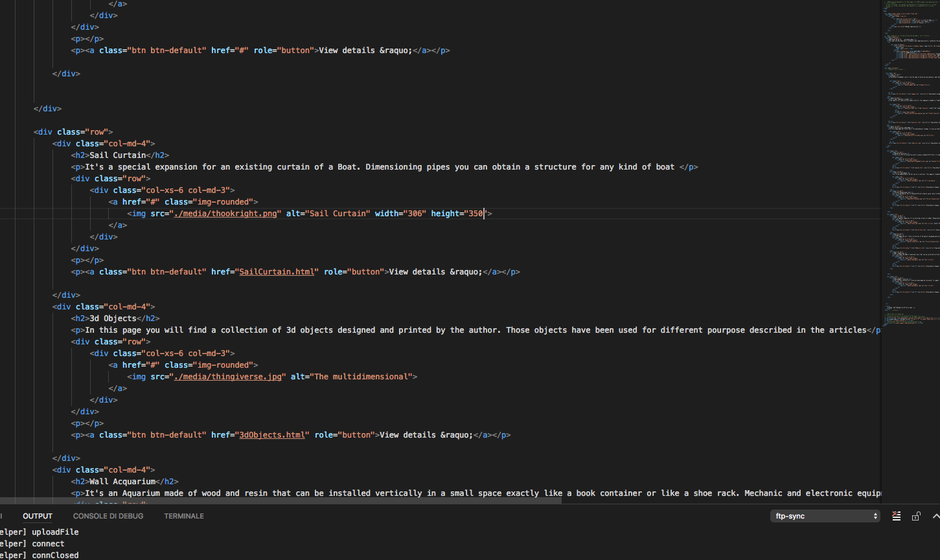Clear the output panel log

click(x=896, y=516)
